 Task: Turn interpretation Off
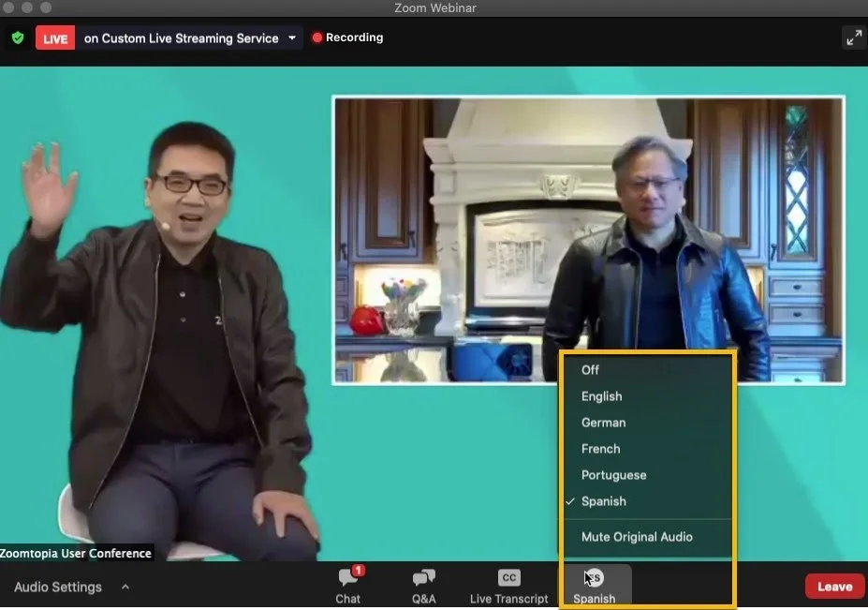590,369
